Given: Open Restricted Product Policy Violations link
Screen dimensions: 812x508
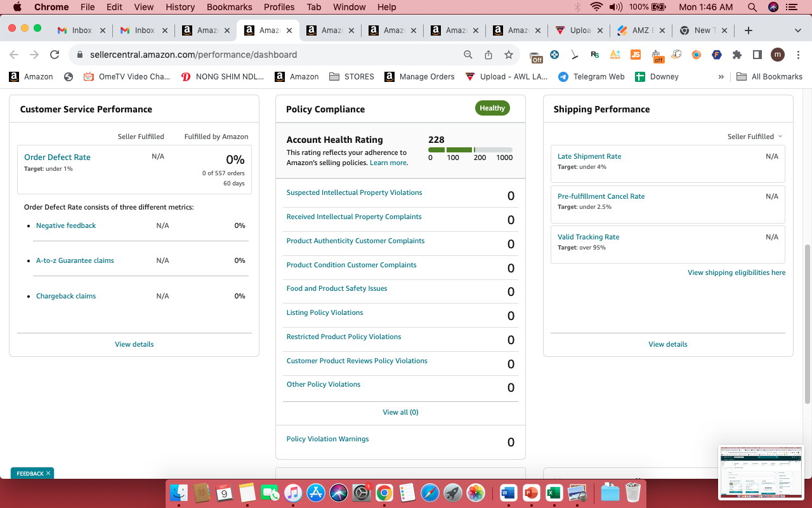Looking at the screenshot, I should coord(344,337).
